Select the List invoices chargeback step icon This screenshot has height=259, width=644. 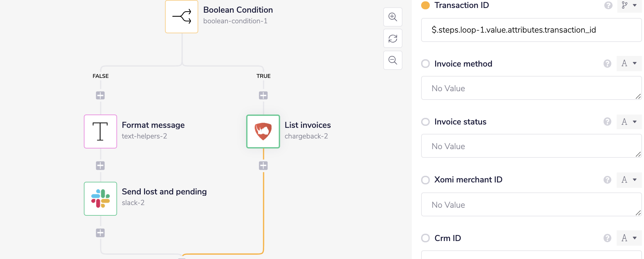263,131
